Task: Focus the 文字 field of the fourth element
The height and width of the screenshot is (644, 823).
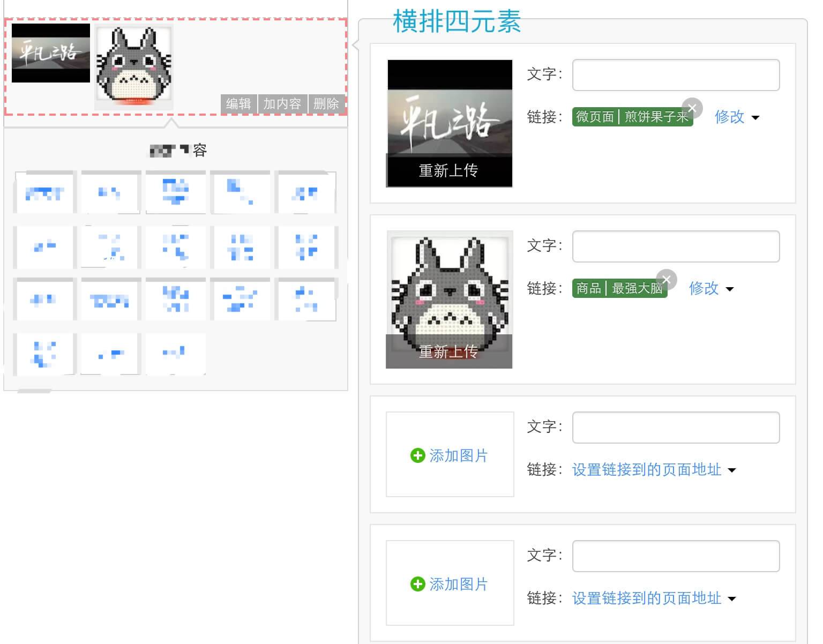Action: pos(676,556)
